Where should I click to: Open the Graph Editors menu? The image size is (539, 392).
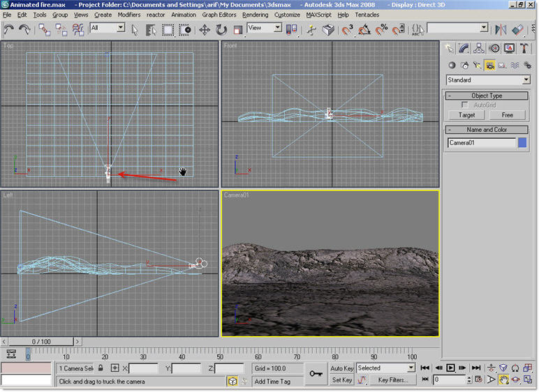point(219,15)
